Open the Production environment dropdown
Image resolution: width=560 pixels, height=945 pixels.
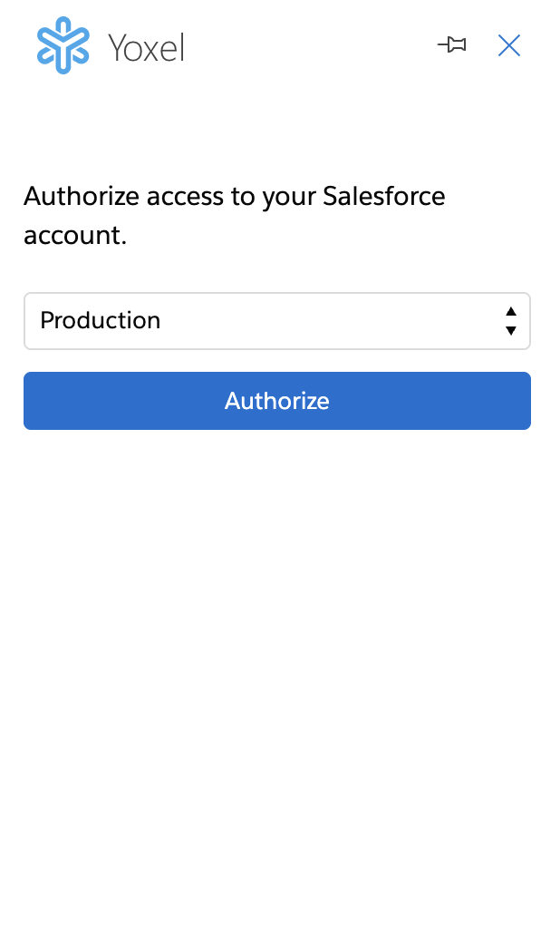coord(276,321)
